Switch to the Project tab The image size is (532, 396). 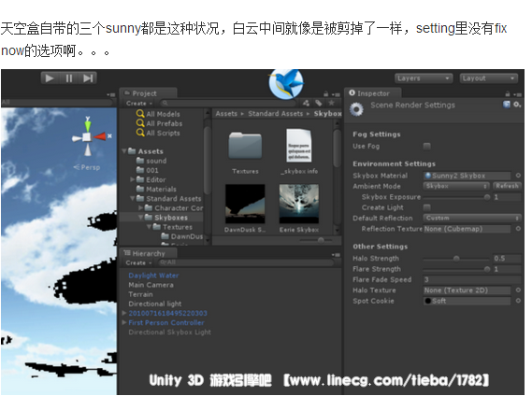[148, 93]
